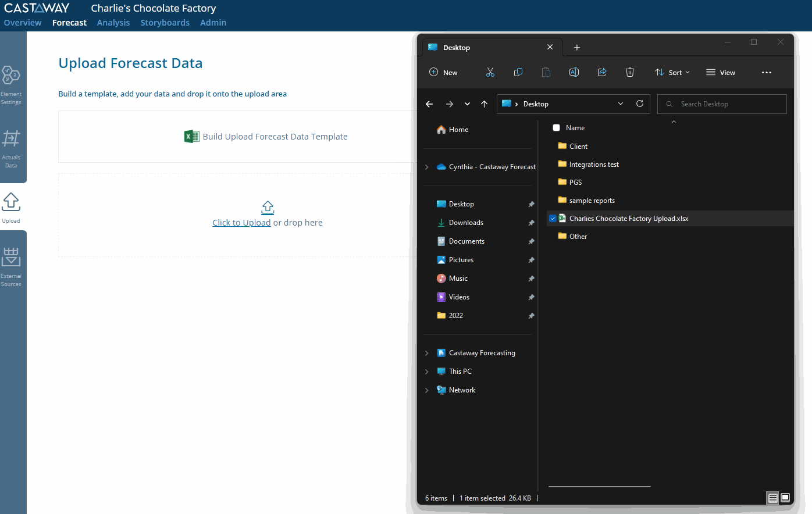Open the New dropdown button in Explorer
The height and width of the screenshot is (514, 812).
[x=443, y=73]
